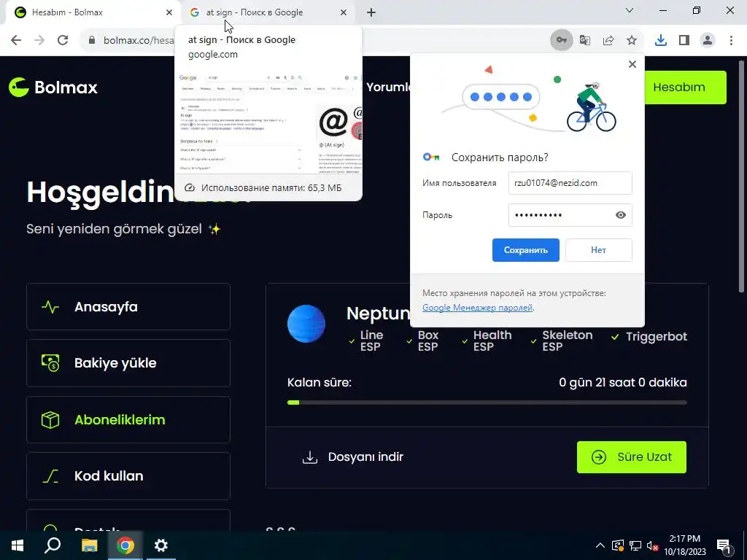Open a new browser tab
This screenshot has height=560, width=747.
tap(371, 12)
